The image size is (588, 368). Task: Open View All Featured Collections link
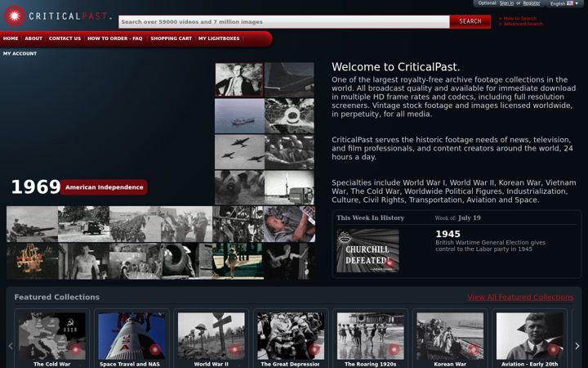(x=520, y=297)
